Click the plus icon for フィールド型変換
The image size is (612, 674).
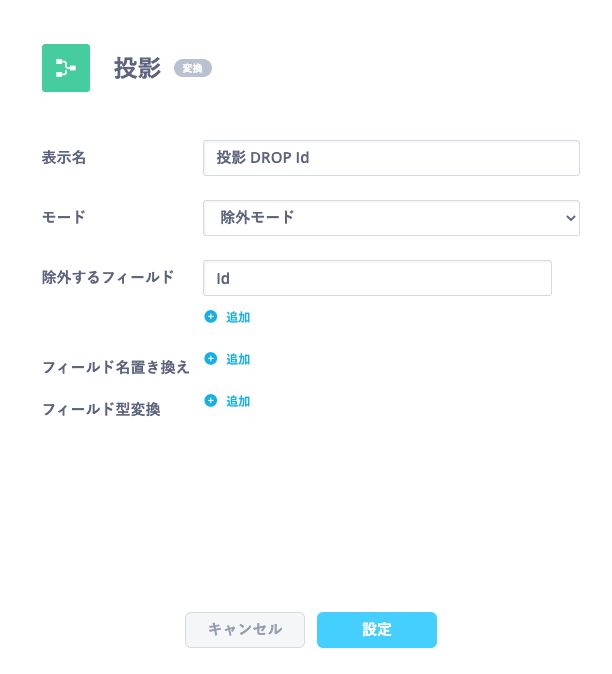(211, 401)
